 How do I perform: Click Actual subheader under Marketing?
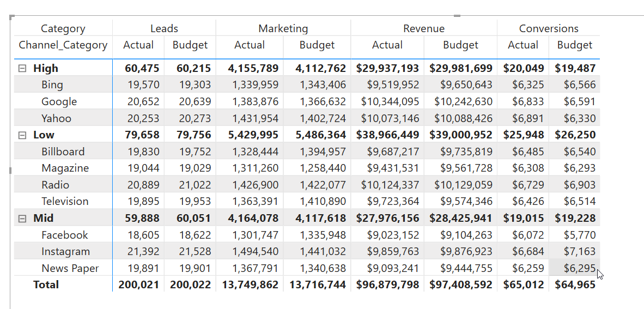[250, 45]
